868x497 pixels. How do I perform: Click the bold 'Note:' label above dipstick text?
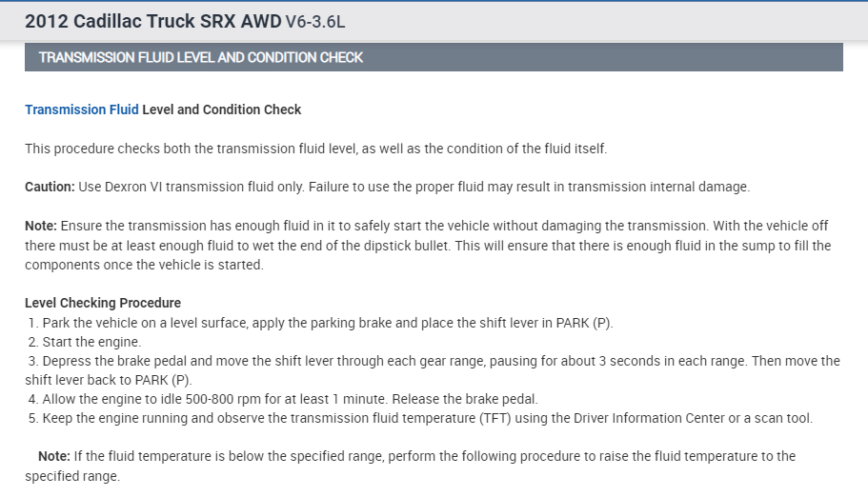41,226
